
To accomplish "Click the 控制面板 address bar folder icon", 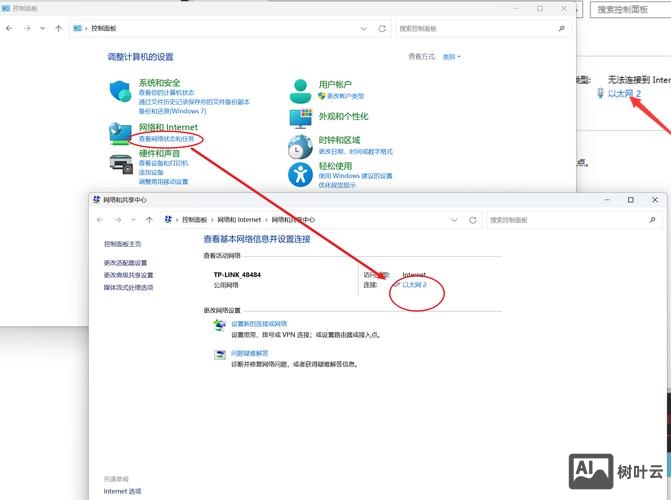I will pyautogui.click(x=77, y=28).
